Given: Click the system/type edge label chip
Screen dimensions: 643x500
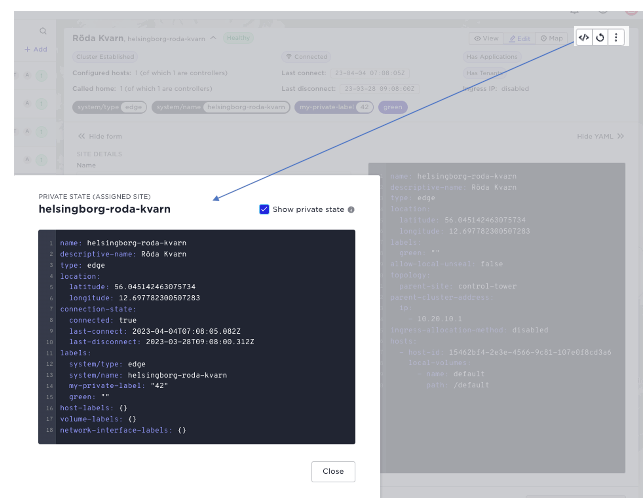Looking at the screenshot, I should (109, 107).
